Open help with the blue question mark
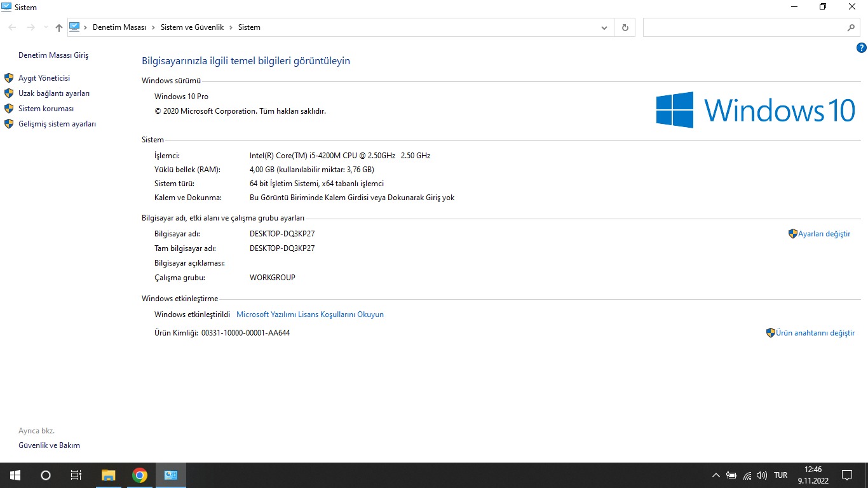The height and width of the screenshot is (488, 868). tap(862, 48)
